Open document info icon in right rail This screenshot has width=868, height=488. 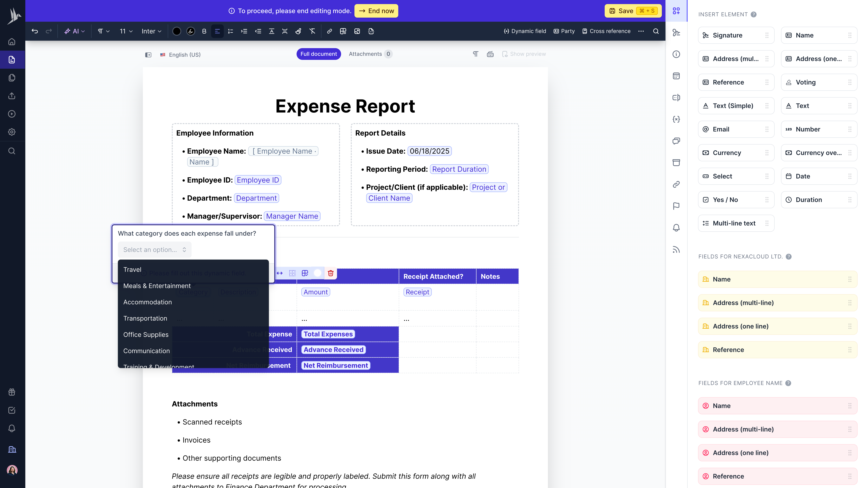(x=676, y=54)
